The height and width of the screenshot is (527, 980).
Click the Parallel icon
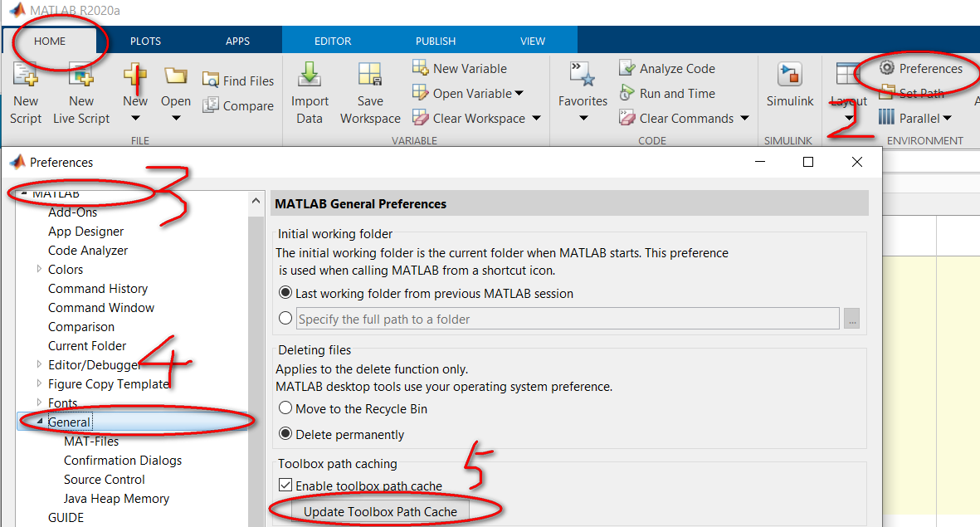coord(886,118)
